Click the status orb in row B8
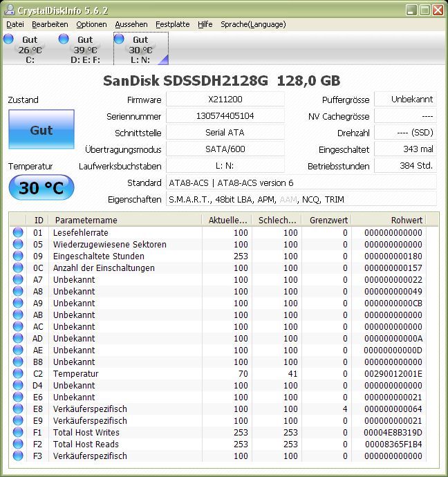 [18, 362]
